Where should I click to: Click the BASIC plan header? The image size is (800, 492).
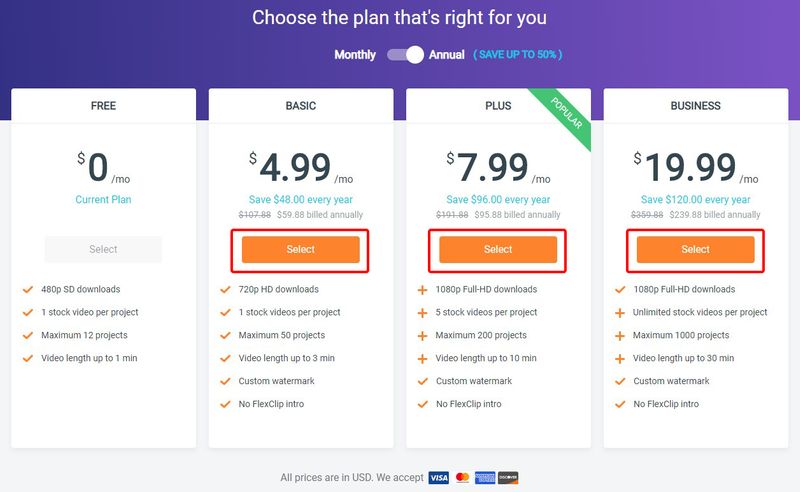(x=301, y=106)
